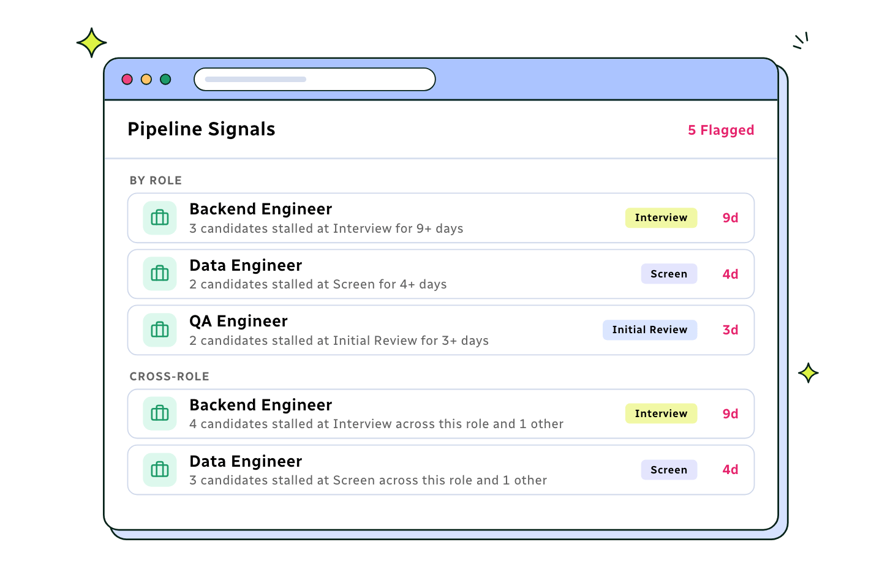Image resolution: width=882 pixels, height=588 pixels.
Task: Click '2 candidates stalled at Initial Review for 3+ days'
Action: (x=339, y=341)
